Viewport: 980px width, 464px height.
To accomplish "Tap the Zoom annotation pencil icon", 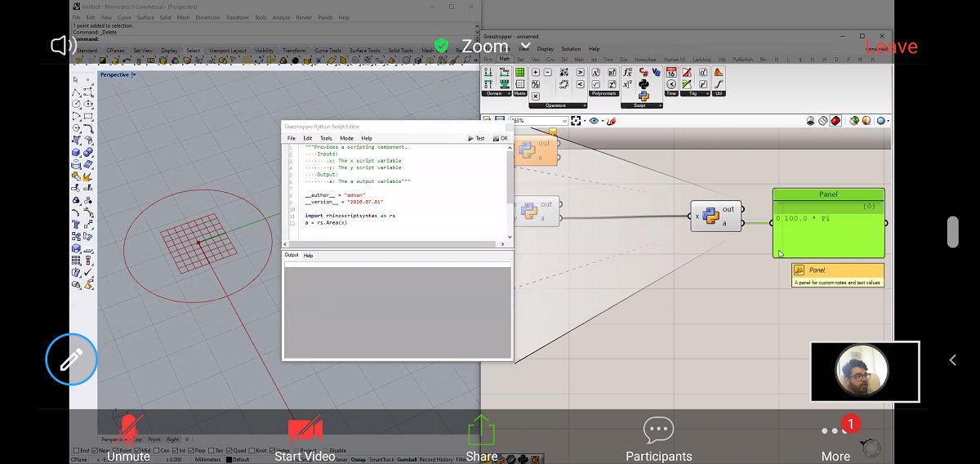I will (71, 359).
